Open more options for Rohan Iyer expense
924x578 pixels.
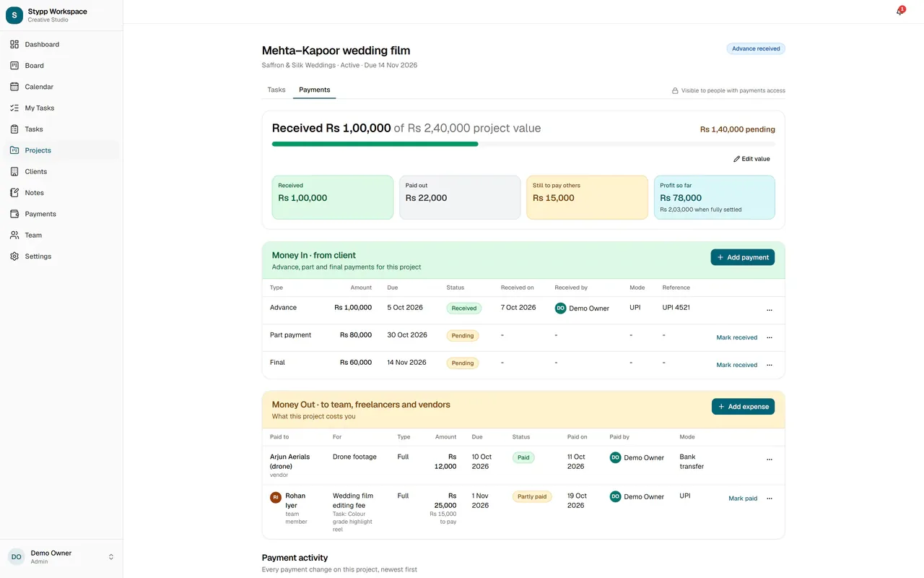770,499
